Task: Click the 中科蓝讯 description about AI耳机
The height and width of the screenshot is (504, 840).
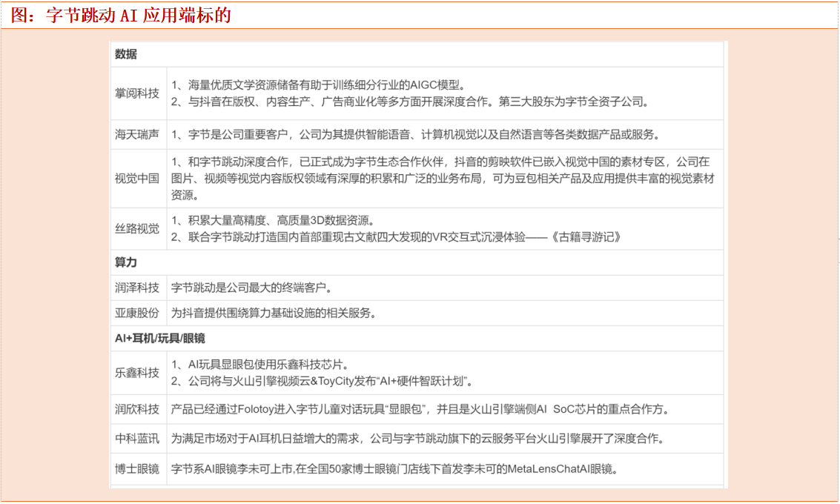Action: click(x=418, y=439)
